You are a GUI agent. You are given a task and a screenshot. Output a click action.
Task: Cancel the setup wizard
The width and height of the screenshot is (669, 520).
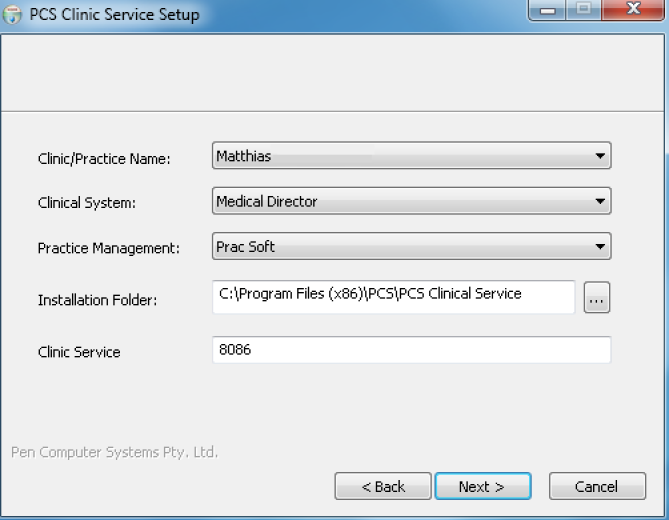coord(597,486)
